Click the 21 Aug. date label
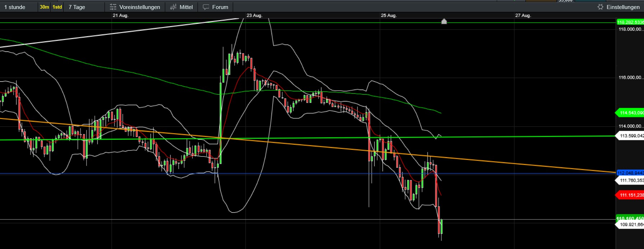Screen dimensions: 644x249 click(120, 15)
